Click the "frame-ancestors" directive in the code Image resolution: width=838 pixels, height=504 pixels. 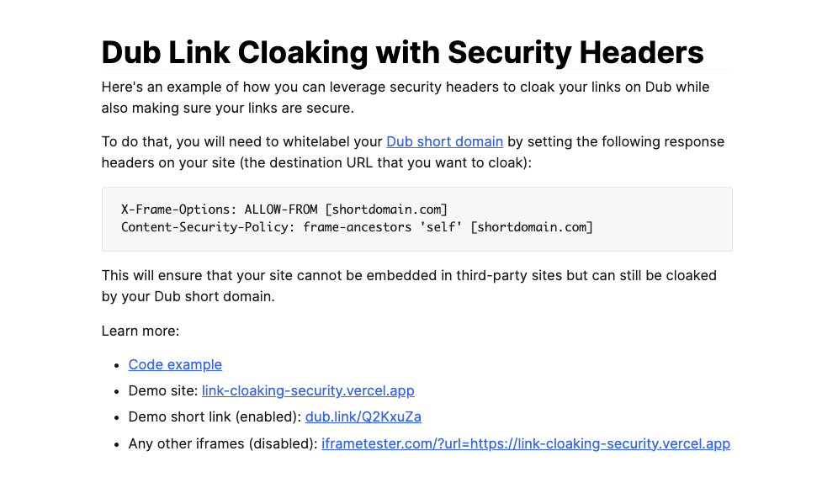[x=357, y=227]
